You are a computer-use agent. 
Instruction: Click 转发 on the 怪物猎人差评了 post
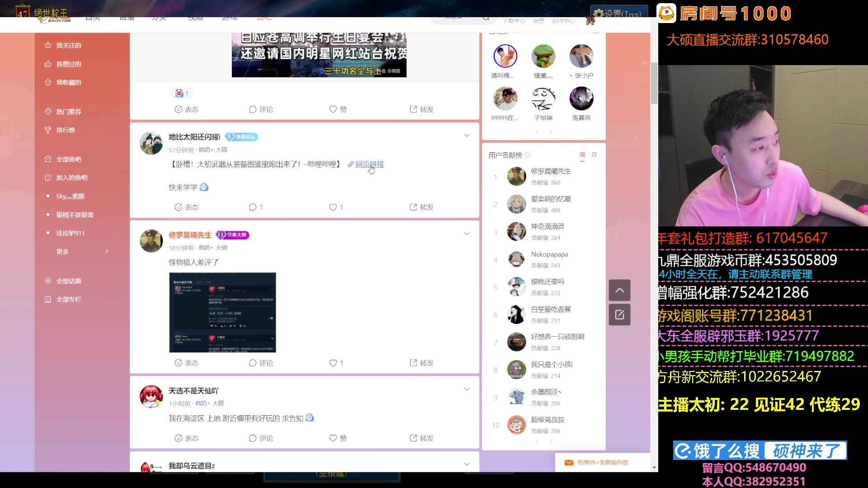click(421, 363)
